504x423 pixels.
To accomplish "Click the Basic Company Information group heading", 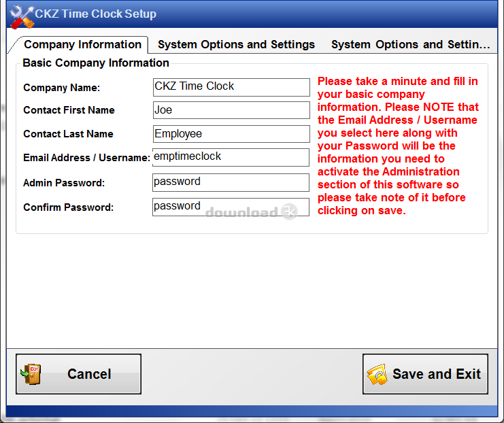I will (96, 63).
